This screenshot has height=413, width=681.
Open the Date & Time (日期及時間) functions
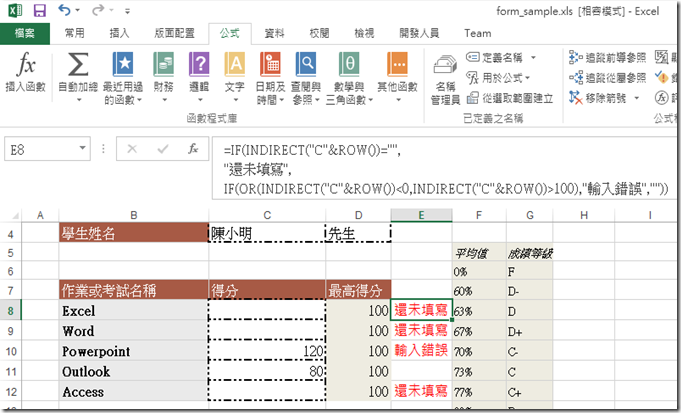pyautogui.click(x=270, y=78)
